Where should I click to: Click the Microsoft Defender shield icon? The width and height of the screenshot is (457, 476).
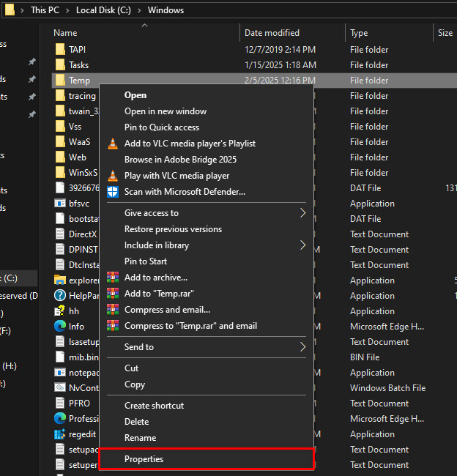[x=112, y=192]
